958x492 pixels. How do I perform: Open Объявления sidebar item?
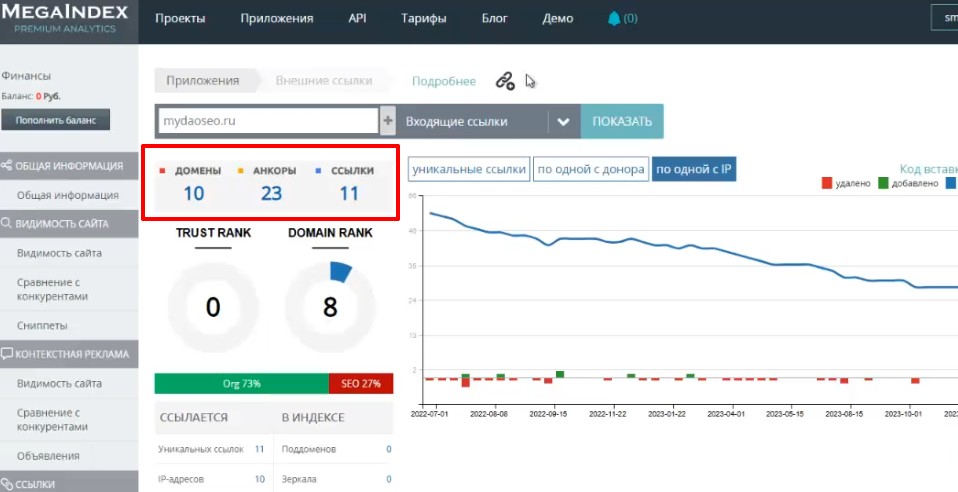point(48,456)
